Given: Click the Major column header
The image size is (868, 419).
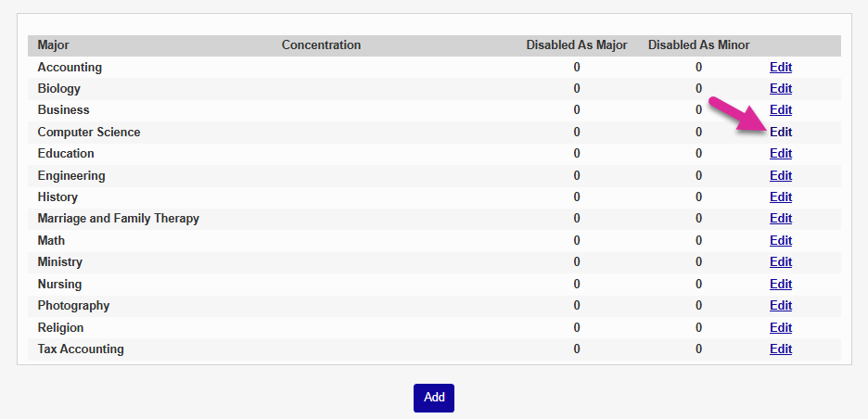Looking at the screenshot, I should coord(54,45).
